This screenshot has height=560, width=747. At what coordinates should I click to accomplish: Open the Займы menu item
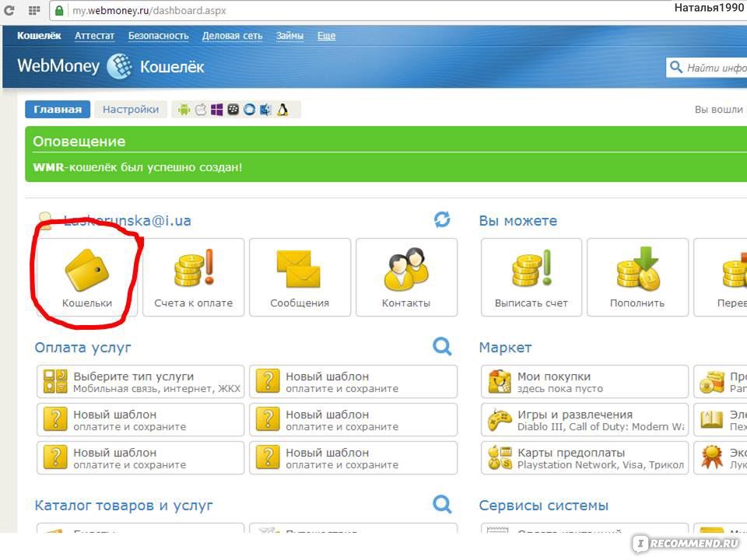click(289, 36)
